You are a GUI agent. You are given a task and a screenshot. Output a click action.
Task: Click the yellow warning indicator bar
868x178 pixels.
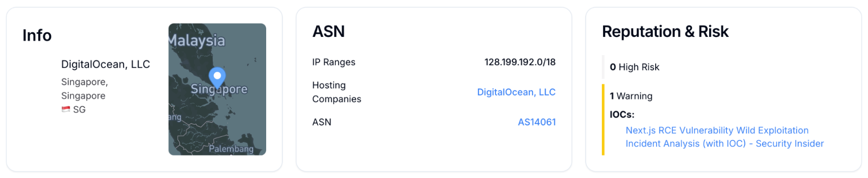[x=603, y=119]
